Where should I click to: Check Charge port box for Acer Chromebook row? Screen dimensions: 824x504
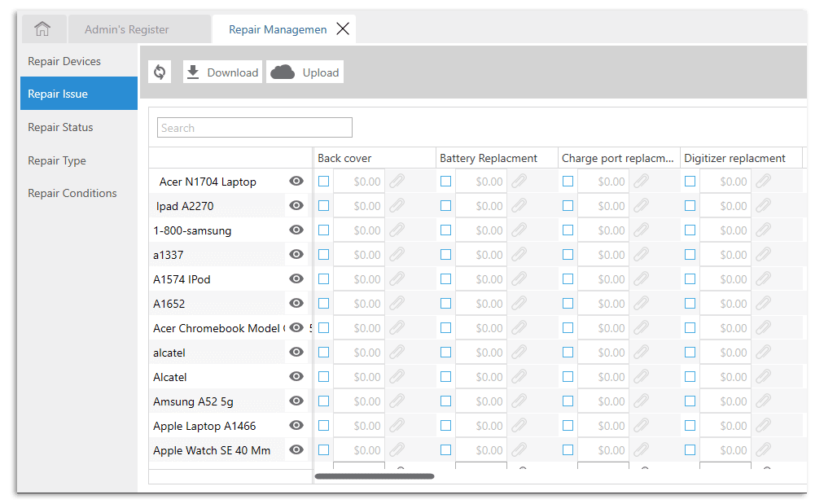point(568,328)
